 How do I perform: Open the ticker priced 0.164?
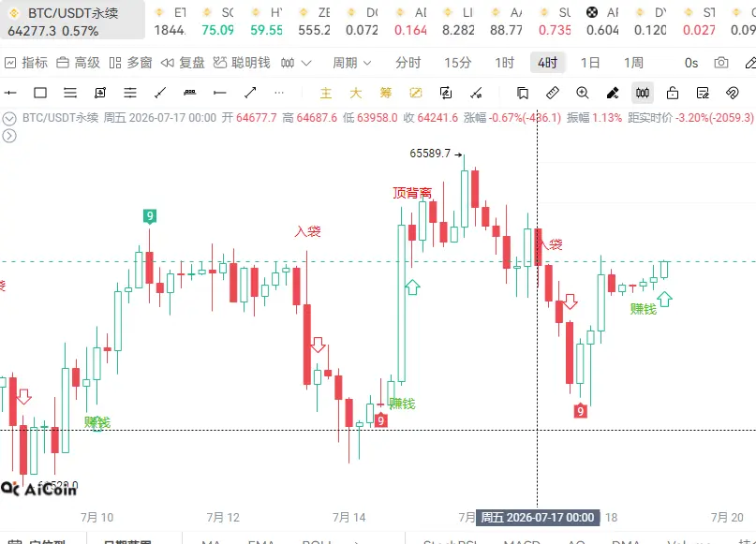click(410, 22)
